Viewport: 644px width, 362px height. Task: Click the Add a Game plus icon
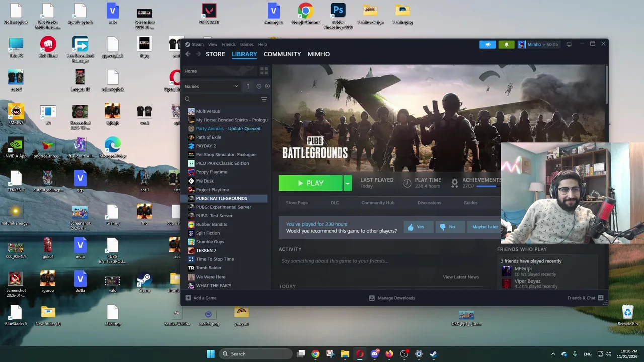point(188,298)
